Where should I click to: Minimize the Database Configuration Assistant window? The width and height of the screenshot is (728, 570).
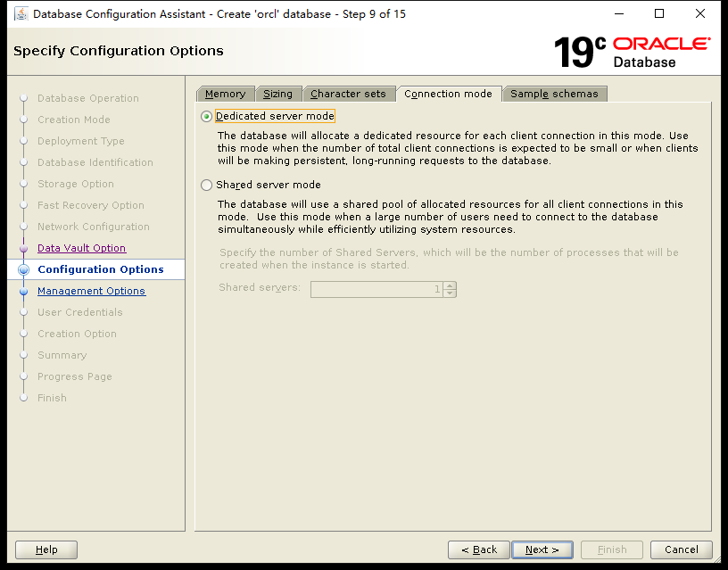pos(619,13)
